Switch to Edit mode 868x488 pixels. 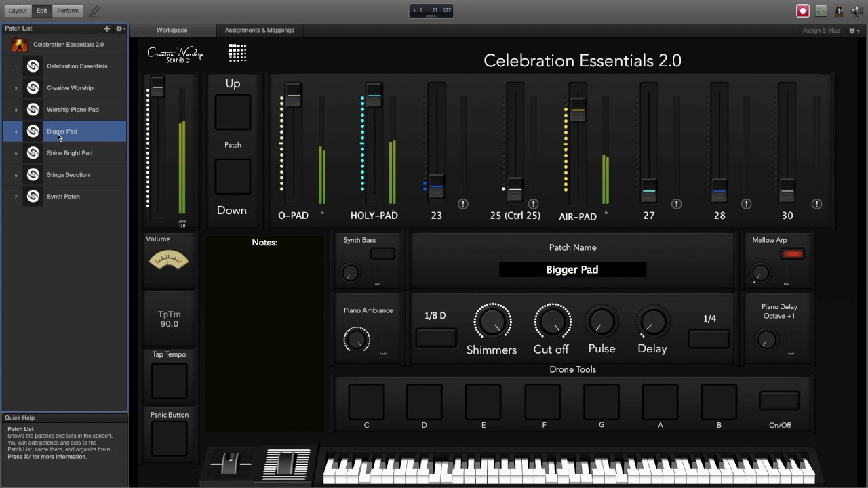42,11
